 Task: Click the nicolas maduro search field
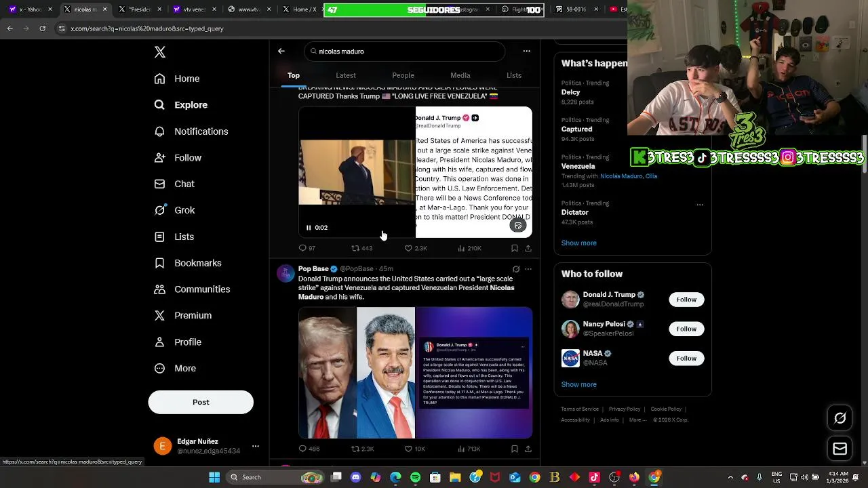point(405,52)
